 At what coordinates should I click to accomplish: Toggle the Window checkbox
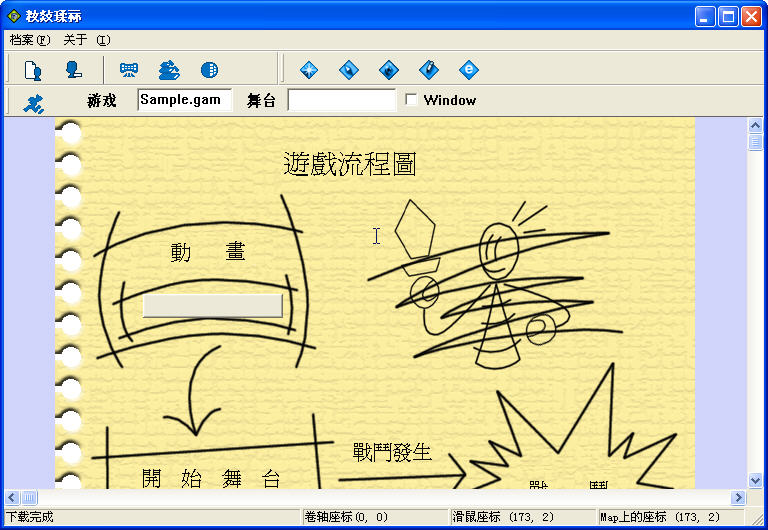point(411,99)
